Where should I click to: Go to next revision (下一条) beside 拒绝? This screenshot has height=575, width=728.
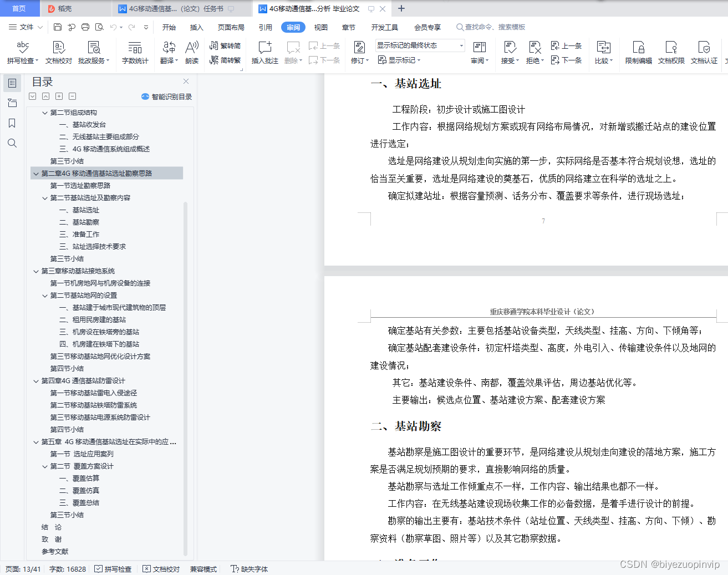click(x=566, y=60)
